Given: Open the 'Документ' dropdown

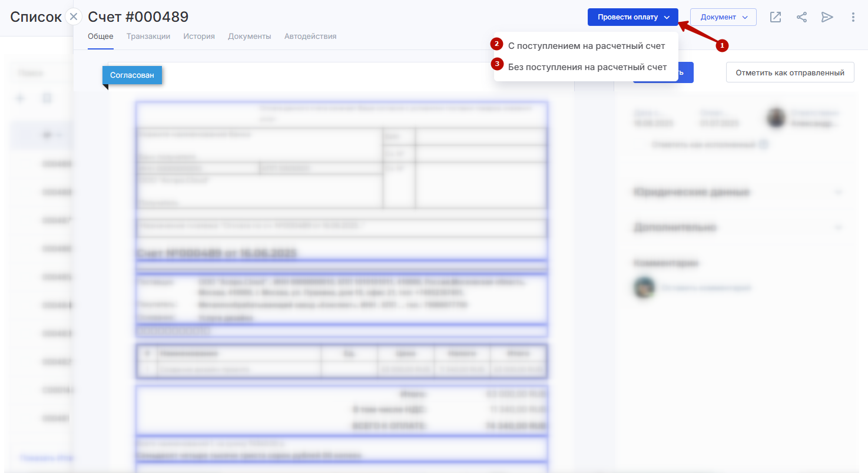Looking at the screenshot, I should click(x=723, y=17).
